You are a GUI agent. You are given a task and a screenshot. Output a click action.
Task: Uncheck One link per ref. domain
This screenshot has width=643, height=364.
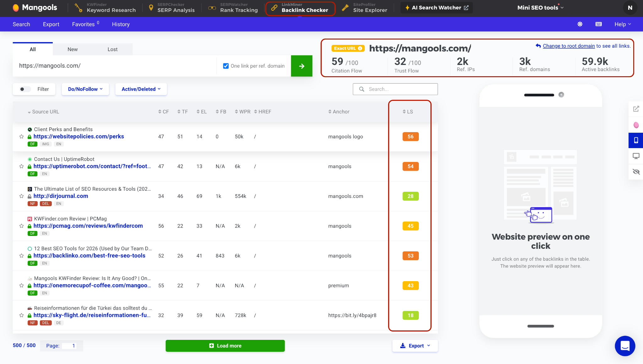point(226,66)
